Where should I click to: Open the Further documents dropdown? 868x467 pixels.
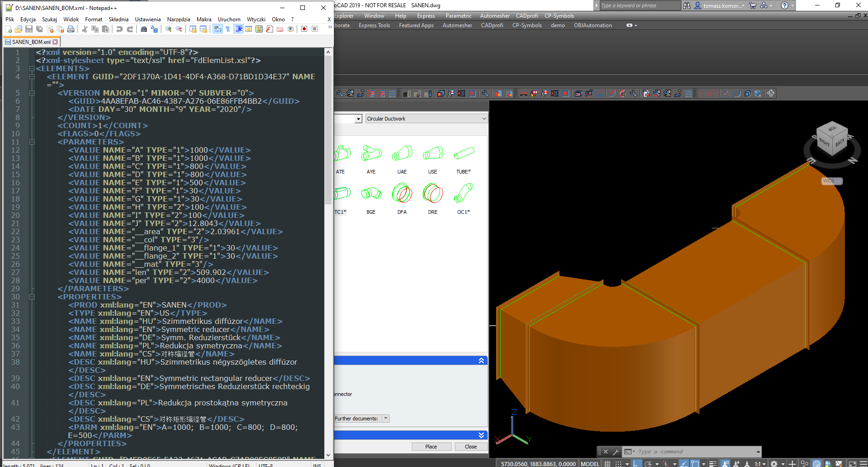(386, 419)
